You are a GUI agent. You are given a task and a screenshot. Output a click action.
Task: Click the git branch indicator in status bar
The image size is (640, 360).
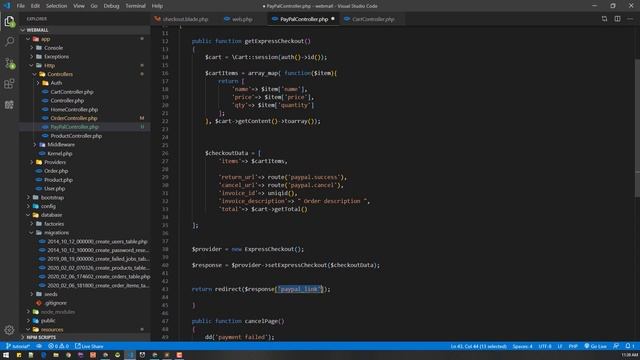[x=18, y=346]
